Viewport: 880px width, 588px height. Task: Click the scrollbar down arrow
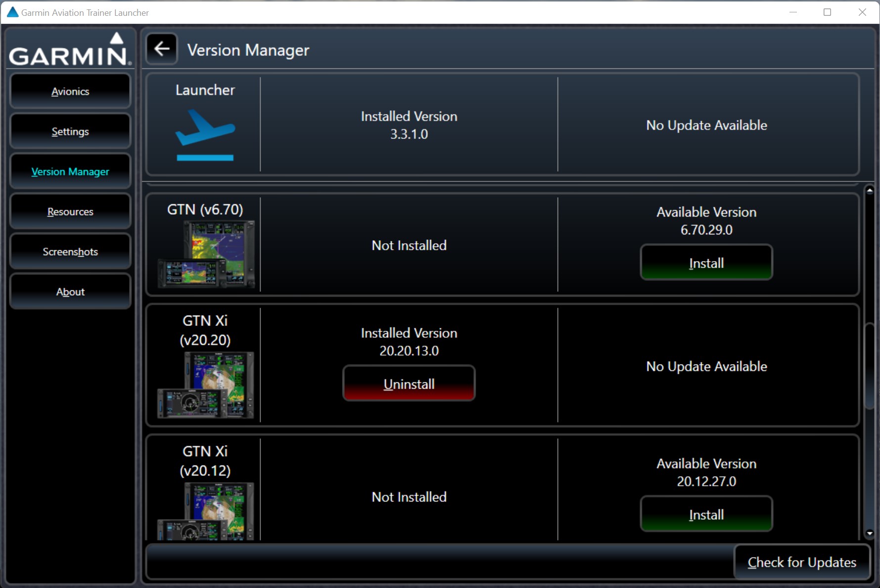pyautogui.click(x=870, y=533)
